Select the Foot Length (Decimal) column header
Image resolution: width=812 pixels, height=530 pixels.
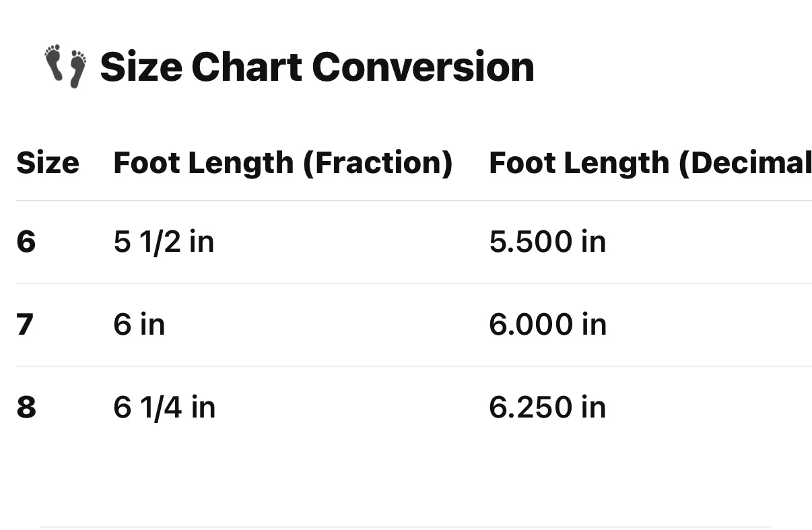tap(650, 163)
